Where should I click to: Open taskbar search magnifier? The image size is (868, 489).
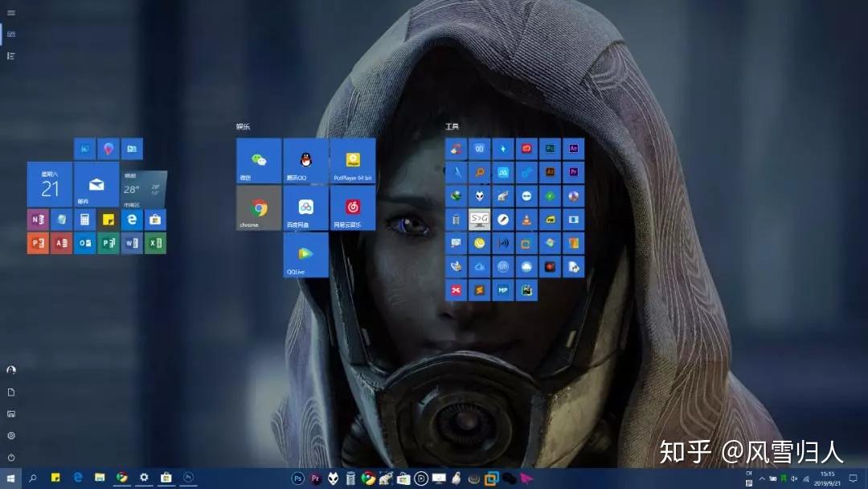[33, 478]
